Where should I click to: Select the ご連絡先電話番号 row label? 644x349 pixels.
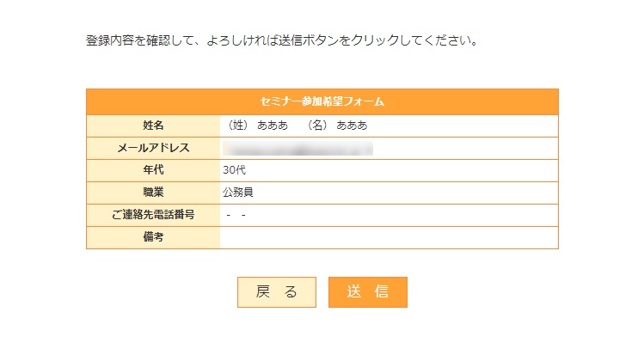point(153,215)
